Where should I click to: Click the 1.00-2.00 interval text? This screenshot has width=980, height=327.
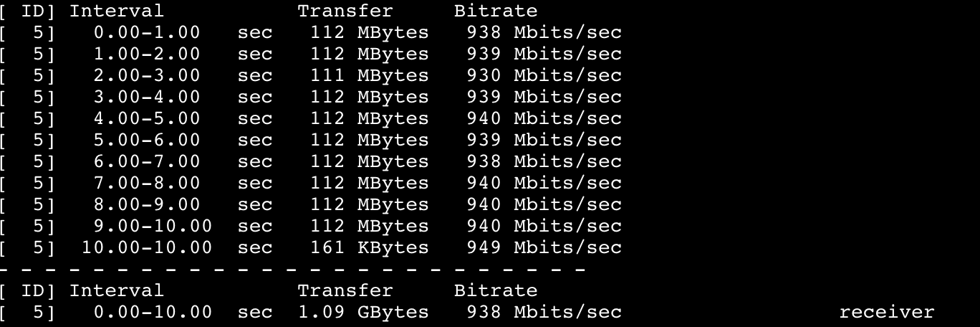(147, 54)
